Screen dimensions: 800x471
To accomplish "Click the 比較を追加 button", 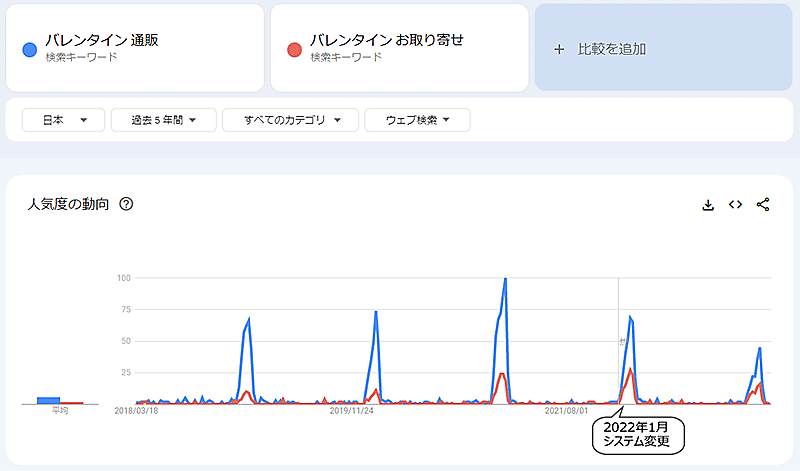I will click(x=612, y=48).
